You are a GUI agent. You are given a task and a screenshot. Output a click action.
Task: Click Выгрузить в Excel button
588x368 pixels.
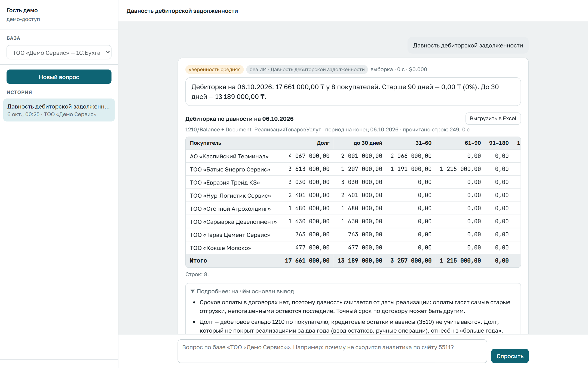point(493,119)
